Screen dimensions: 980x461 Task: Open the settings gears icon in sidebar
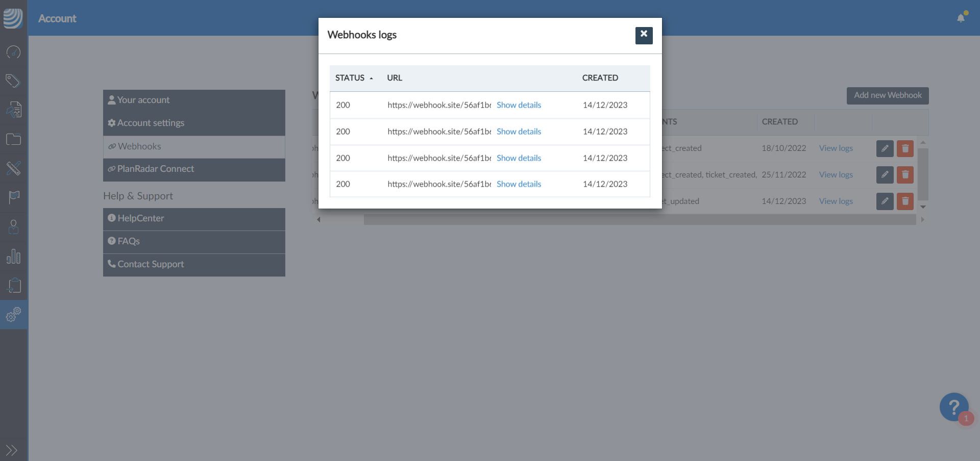(x=13, y=314)
